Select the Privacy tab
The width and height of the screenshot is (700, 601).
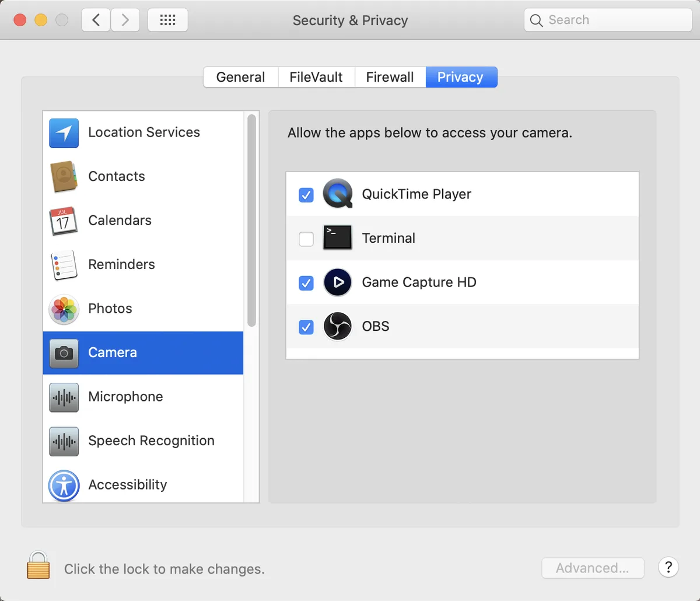click(x=461, y=77)
